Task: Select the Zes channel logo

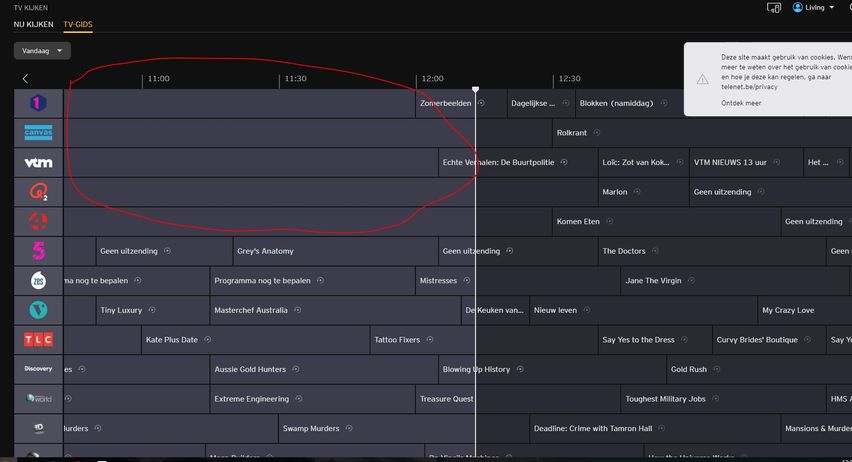Action: point(38,280)
